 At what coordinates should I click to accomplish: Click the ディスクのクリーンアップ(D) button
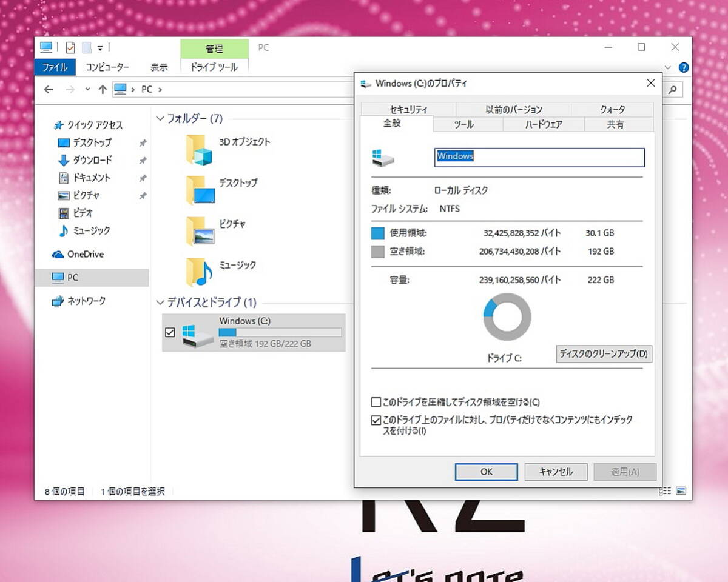[604, 354]
